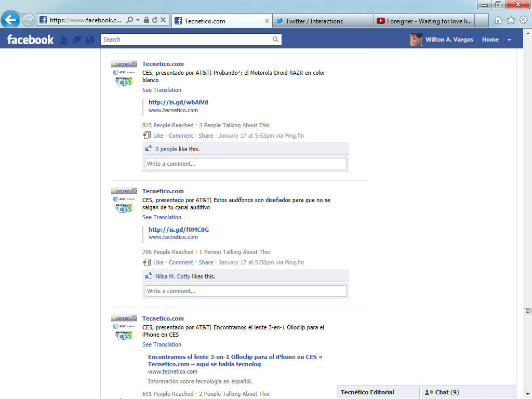Open Tecnetico.com name on audífonos post
This screenshot has width=532, height=399.
click(163, 191)
